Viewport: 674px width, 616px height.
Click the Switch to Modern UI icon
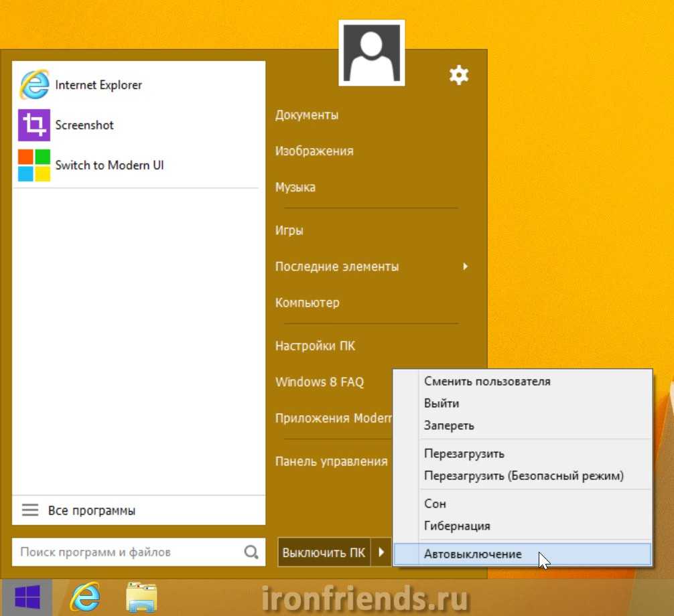(x=34, y=165)
